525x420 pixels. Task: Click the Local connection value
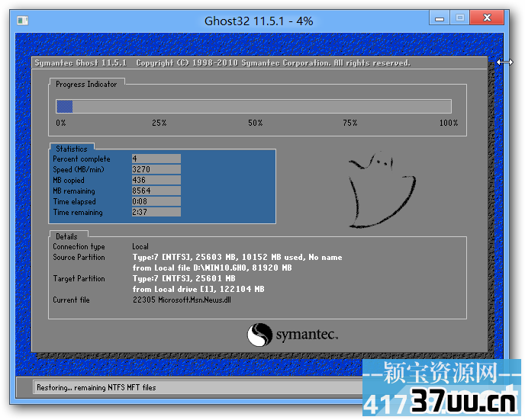click(x=140, y=247)
